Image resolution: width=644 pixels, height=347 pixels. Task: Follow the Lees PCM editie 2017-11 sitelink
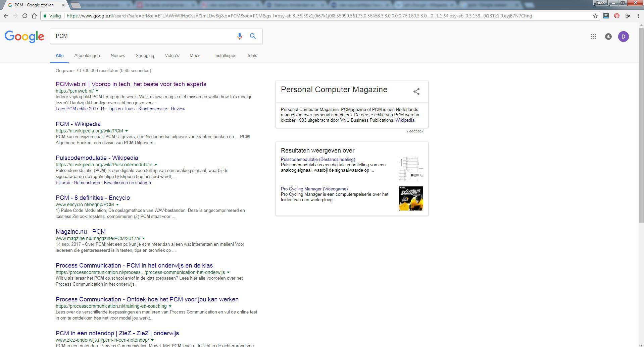pos(80,109)
